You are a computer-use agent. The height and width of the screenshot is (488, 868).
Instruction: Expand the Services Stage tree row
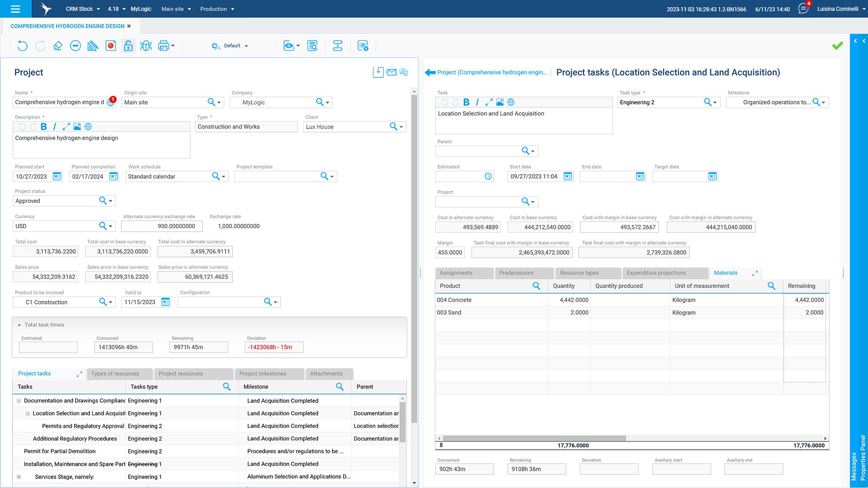[19, 477]
